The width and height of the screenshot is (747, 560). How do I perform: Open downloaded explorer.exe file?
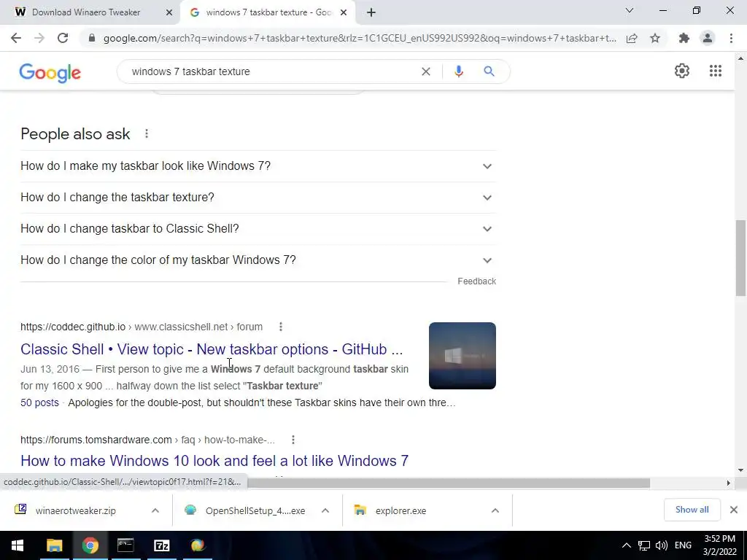[x=400, y=510]
